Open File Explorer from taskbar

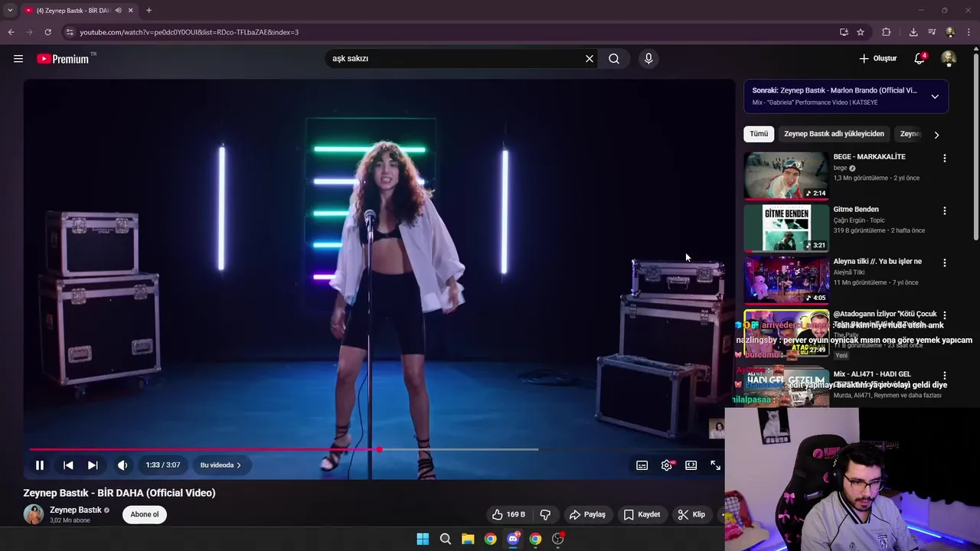468,539
